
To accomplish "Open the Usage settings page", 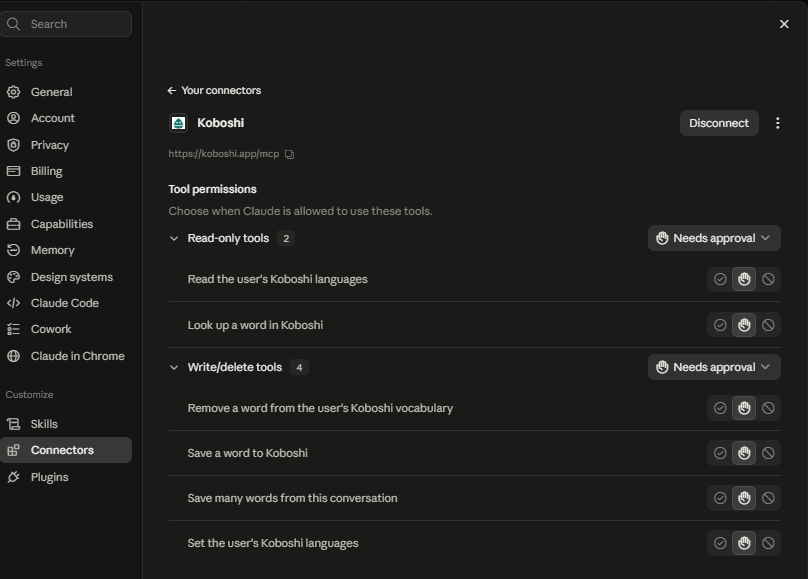I will click(x=66, y=197).
